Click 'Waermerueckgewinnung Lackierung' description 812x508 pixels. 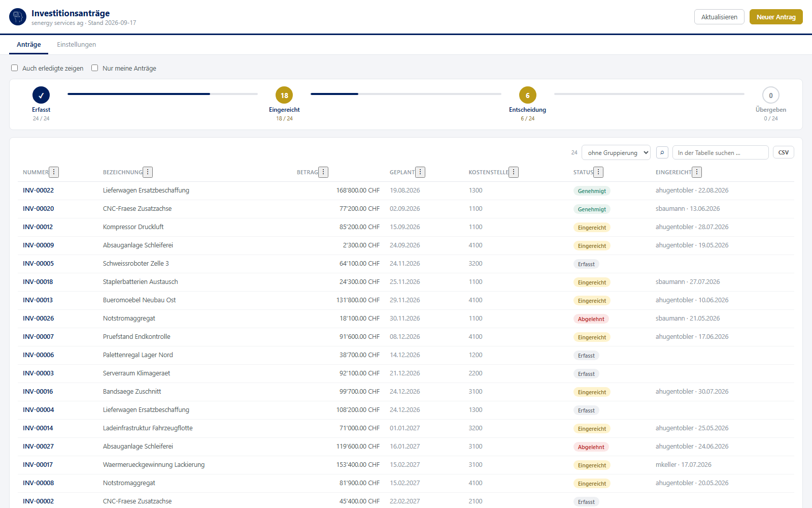[154, 465]
